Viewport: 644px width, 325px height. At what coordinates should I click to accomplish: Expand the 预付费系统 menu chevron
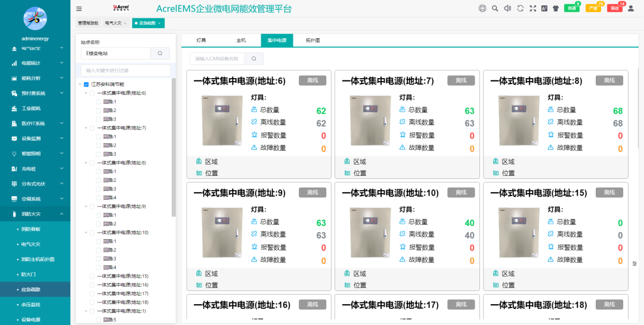(61, 93)
